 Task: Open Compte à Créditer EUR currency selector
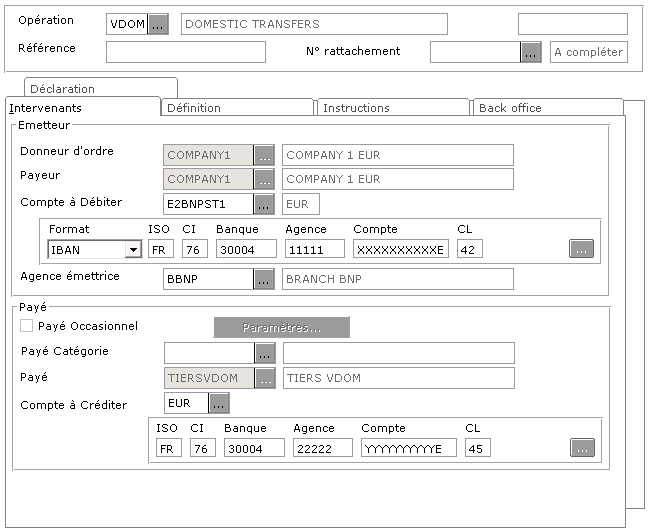coord(218,403)
